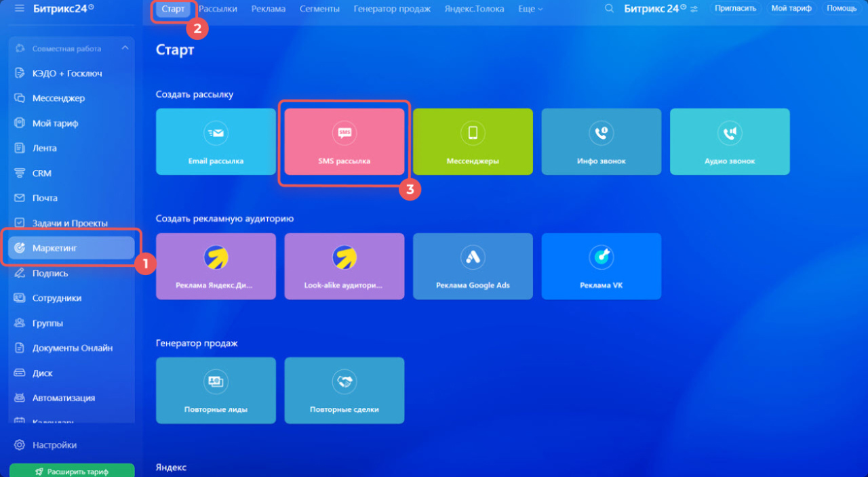
Task: Open the Яндекс.Толока tab
Action: [475, 9]
